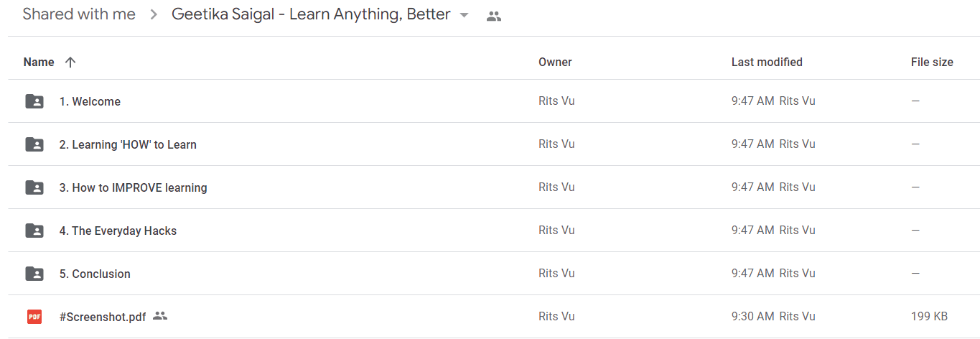Viewport: 980px width, 339px height.
Task: Click the folder icon next to 5. Conclusion
Action: tap(34, 274)
